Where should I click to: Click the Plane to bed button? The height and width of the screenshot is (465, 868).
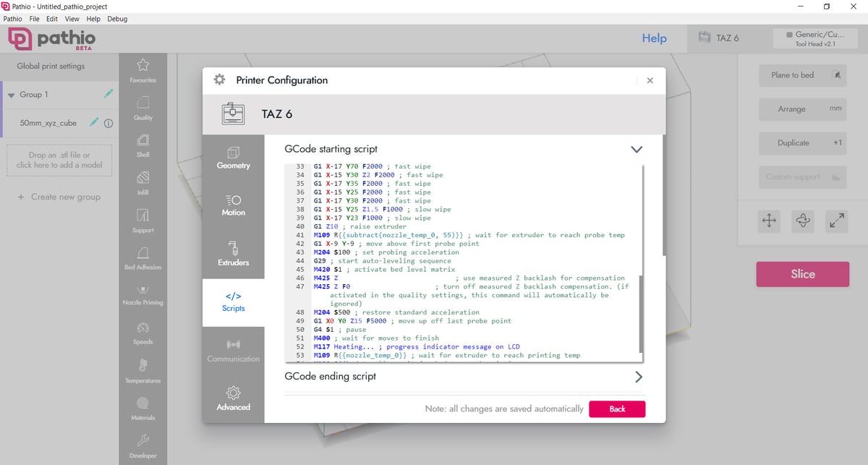pos(802,75)
